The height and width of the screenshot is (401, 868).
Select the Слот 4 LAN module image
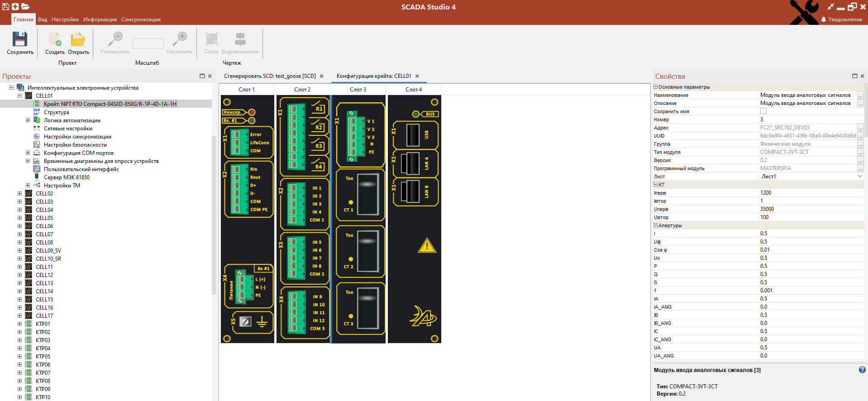[414, 219]
